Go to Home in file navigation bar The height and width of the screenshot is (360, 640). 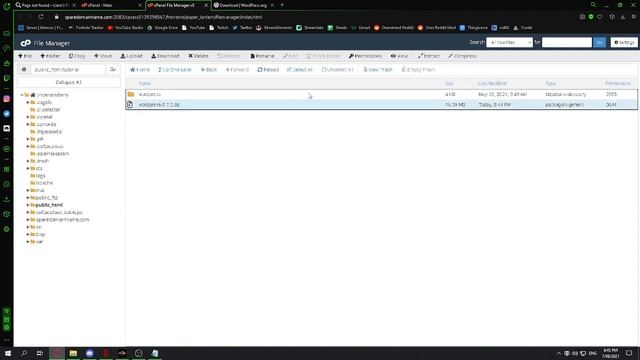[x=140, y=70]
